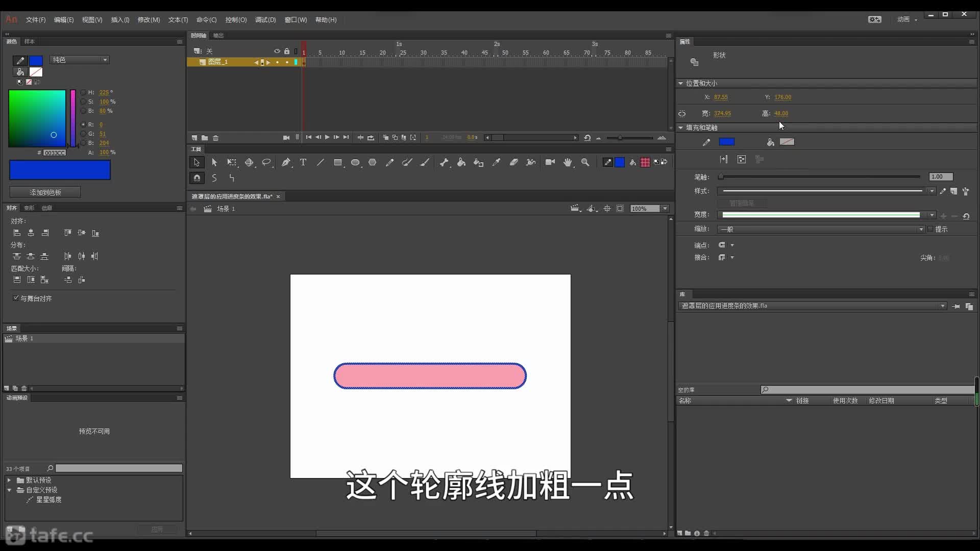Open the scale 缩放 一般 dropdown

(821, 229)
